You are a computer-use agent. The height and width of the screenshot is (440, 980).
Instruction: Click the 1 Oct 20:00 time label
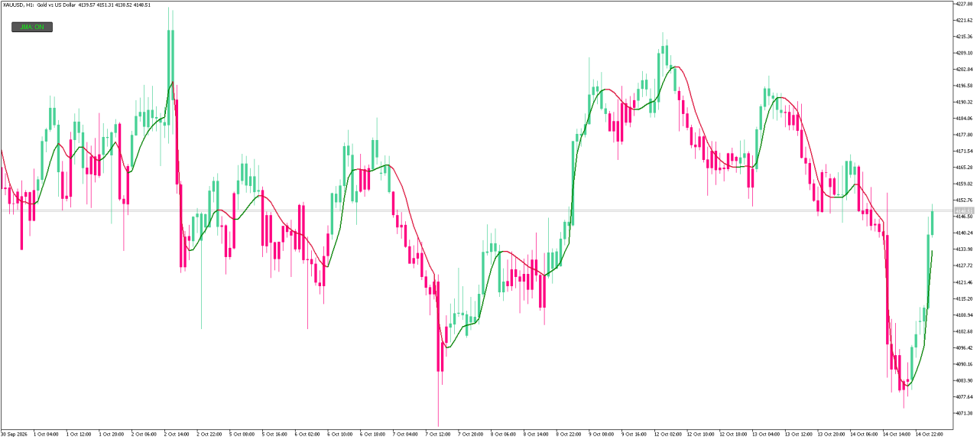coord(112,434)
